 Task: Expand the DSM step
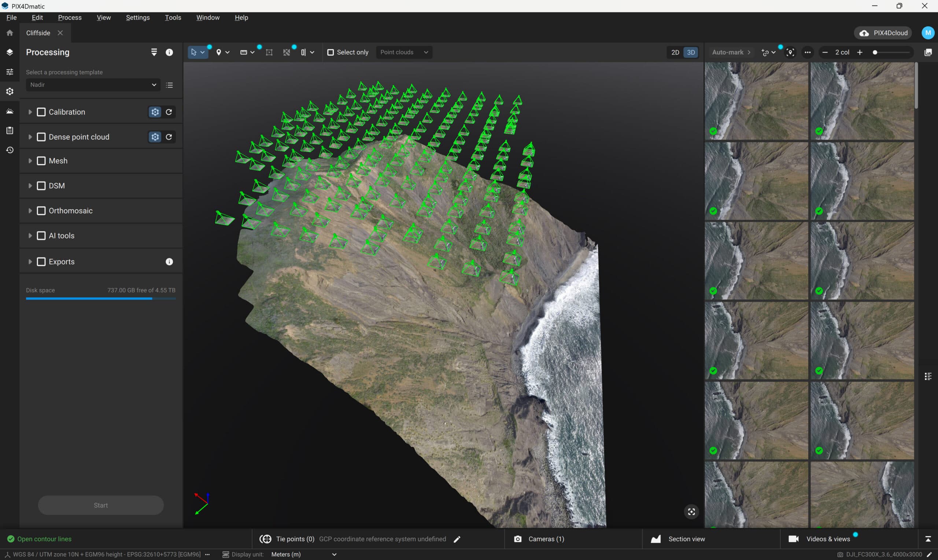click(30, 186)
